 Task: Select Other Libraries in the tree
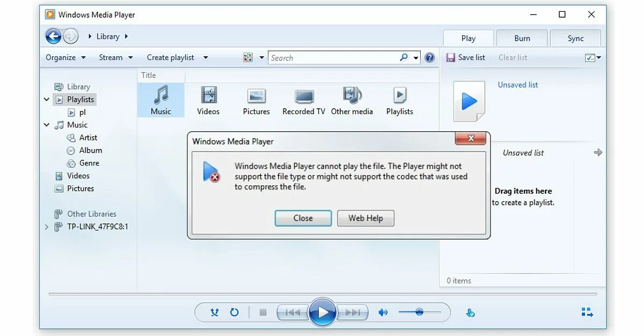(x=85, y=214)
